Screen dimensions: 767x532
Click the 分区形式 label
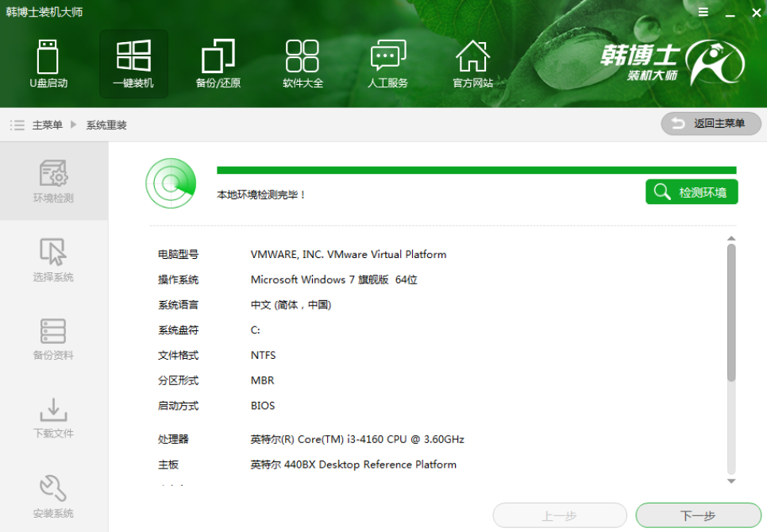(178, 380)
